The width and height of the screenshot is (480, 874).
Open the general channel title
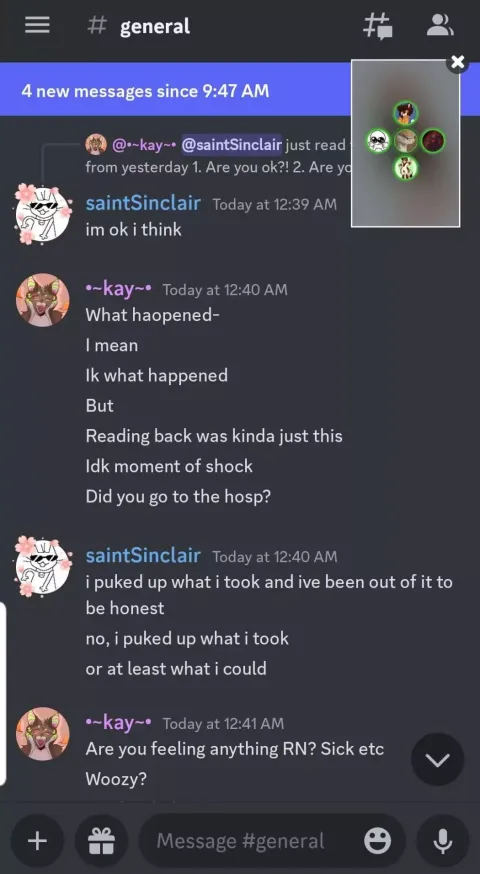[154, 26]
